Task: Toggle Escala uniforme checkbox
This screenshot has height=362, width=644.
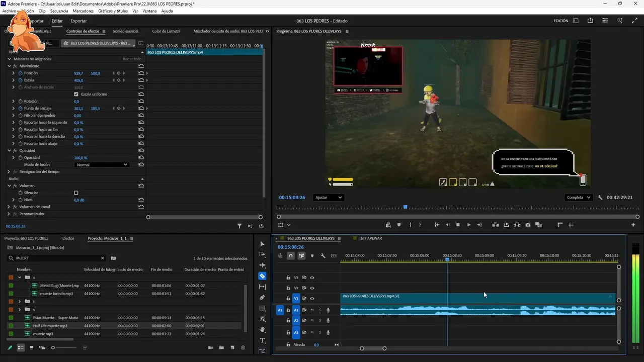Action: tap(76, 95)
